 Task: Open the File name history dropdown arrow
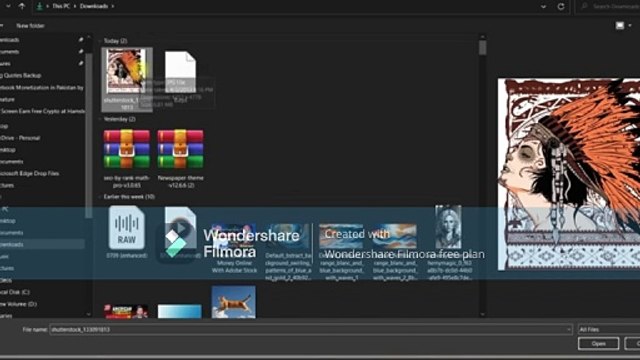(569, 330)
